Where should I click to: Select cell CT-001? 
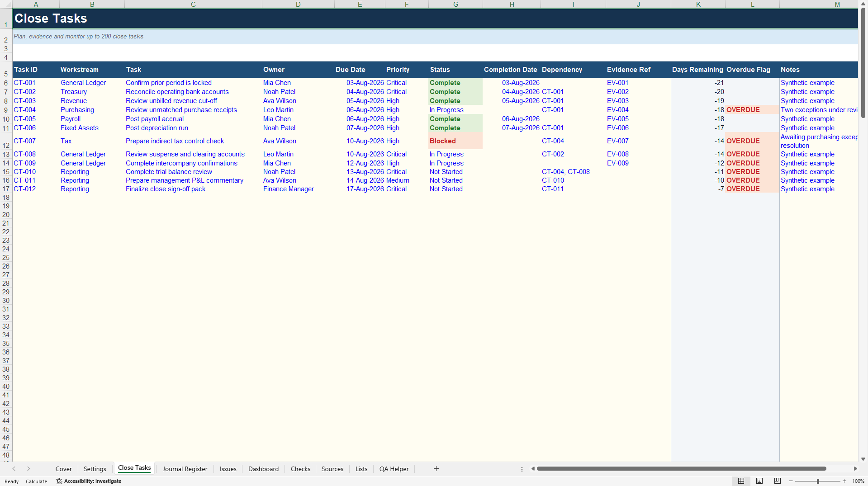[x=36, y=83]
